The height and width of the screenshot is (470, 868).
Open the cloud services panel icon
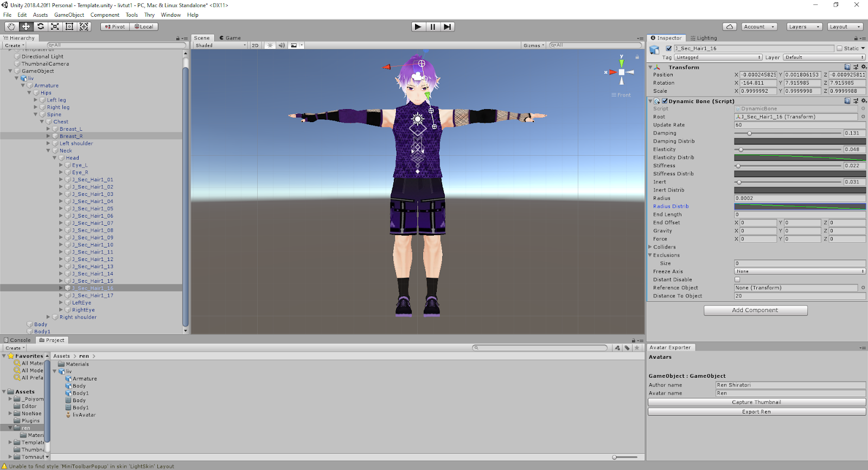tap(730, 27)
